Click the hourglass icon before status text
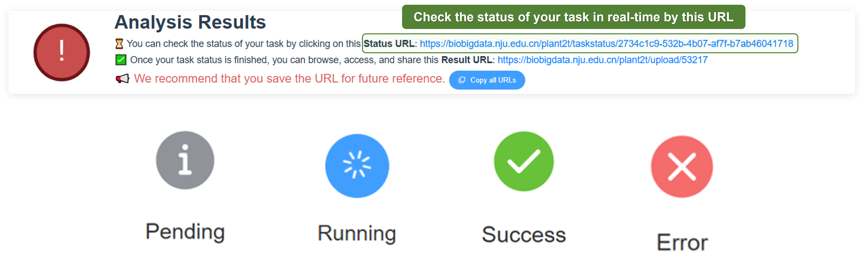 click(119, 44)
